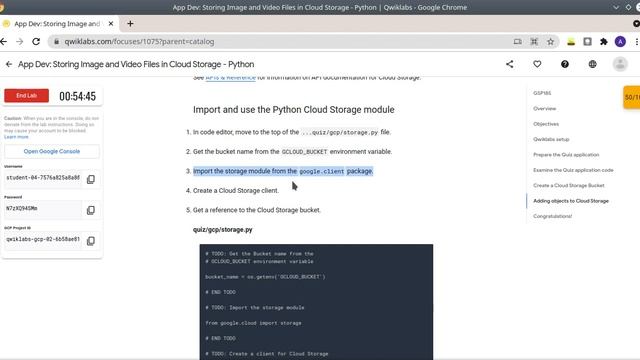Click the qwiklabs-gcp project ID field
Image resolution: width=640 pixels, height=360 pixels.
[x=43, y=239]
